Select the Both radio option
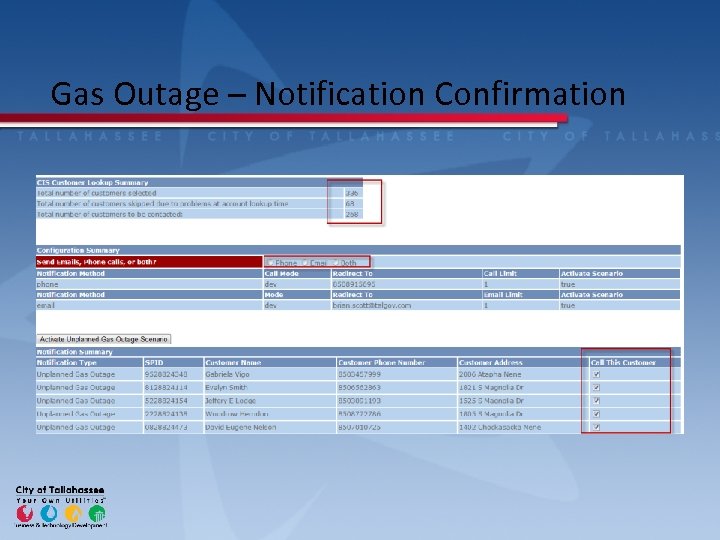This screenshot has width=720, height=540. pos(335,263)
